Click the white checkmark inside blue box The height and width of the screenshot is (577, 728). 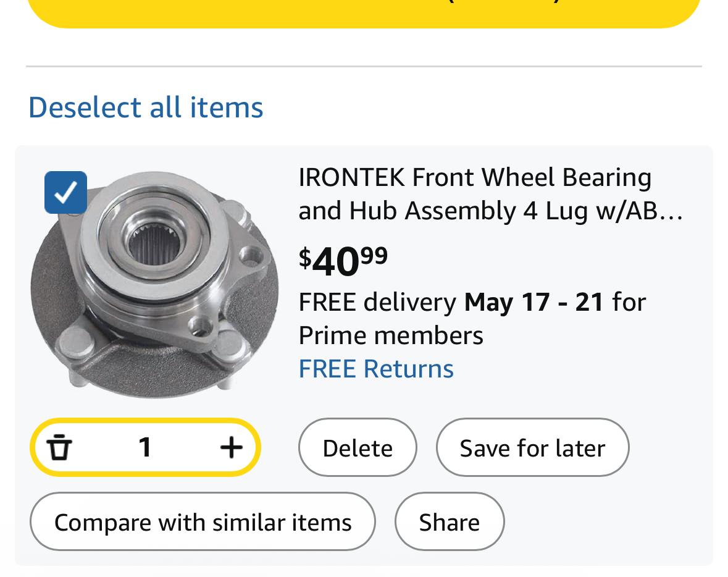[65, 193]
